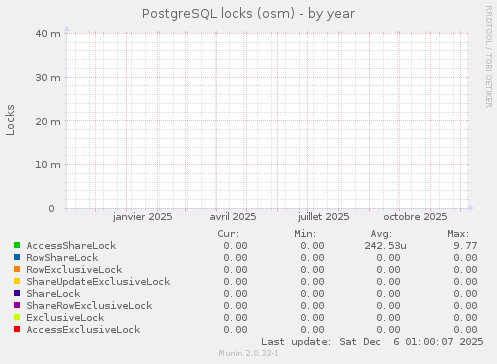Click the 242.53u average value
This screenshot has width=497, height=364.
click(385, 246)
